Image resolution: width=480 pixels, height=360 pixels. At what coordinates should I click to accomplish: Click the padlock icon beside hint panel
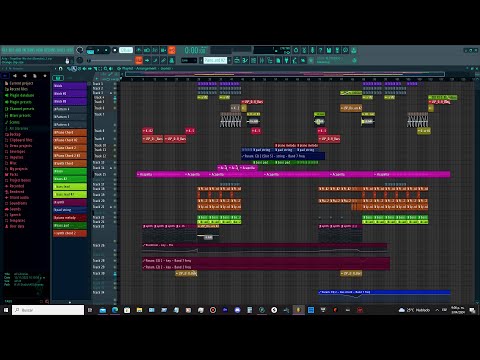(67, 61)
